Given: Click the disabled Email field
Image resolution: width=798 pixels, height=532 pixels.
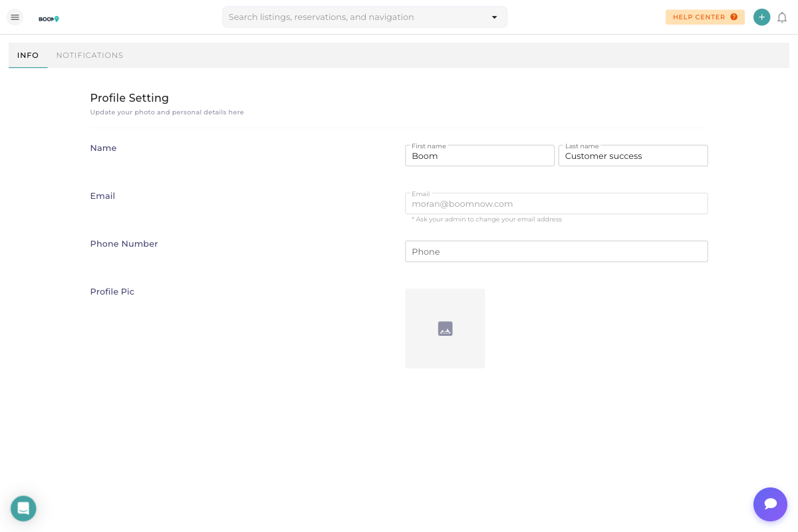Looking at the screenshot, I should point(556,203).
